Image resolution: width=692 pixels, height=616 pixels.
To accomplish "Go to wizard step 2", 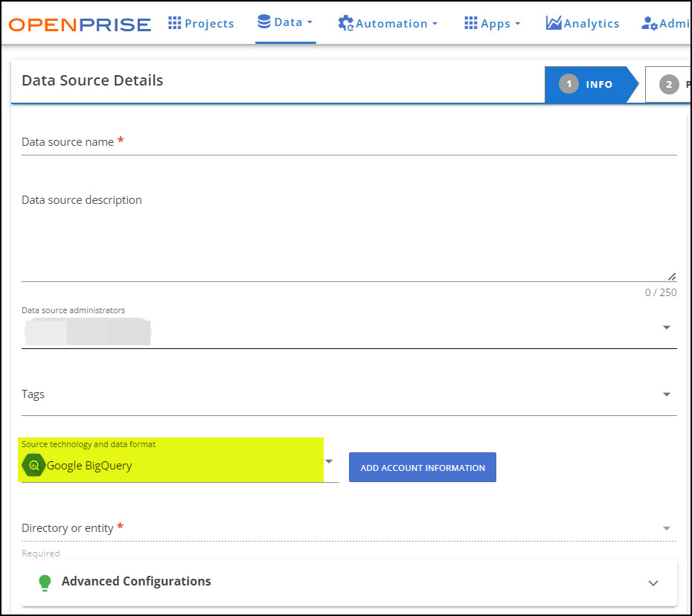I will click(669, 84).
